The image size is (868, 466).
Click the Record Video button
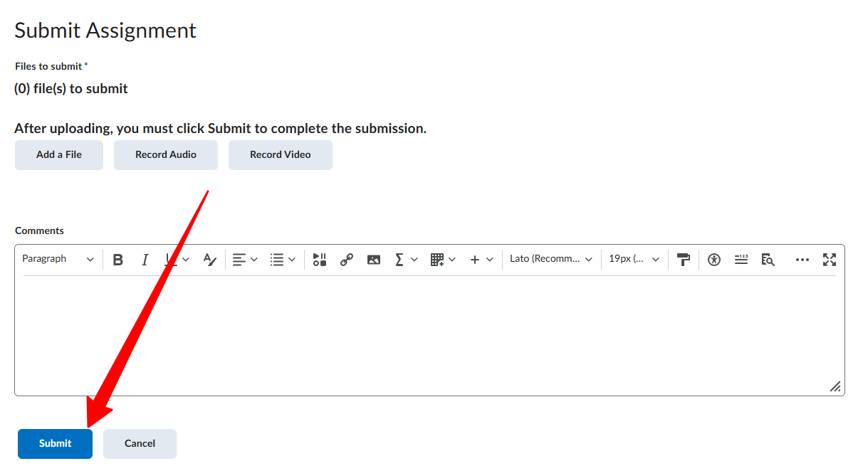[x=281, y=155]
